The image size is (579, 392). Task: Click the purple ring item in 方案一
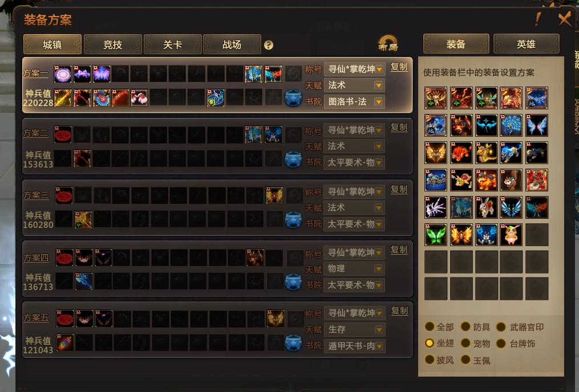tap(63, 75)
